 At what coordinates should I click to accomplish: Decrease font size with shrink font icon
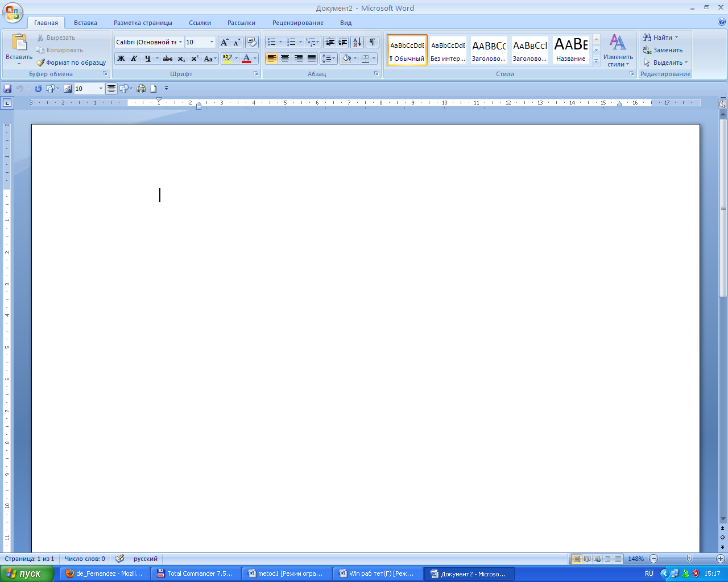[237, 42]
